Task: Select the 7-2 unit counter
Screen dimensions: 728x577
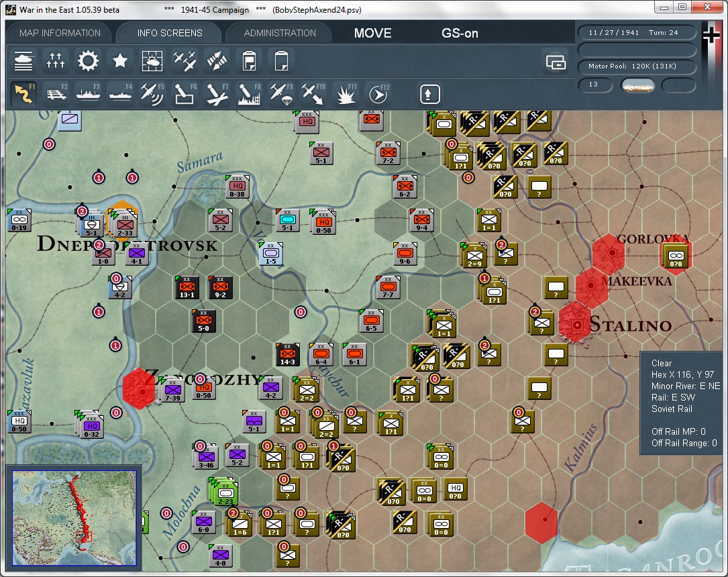Action: pyautogui.click(x=388, y=153)
